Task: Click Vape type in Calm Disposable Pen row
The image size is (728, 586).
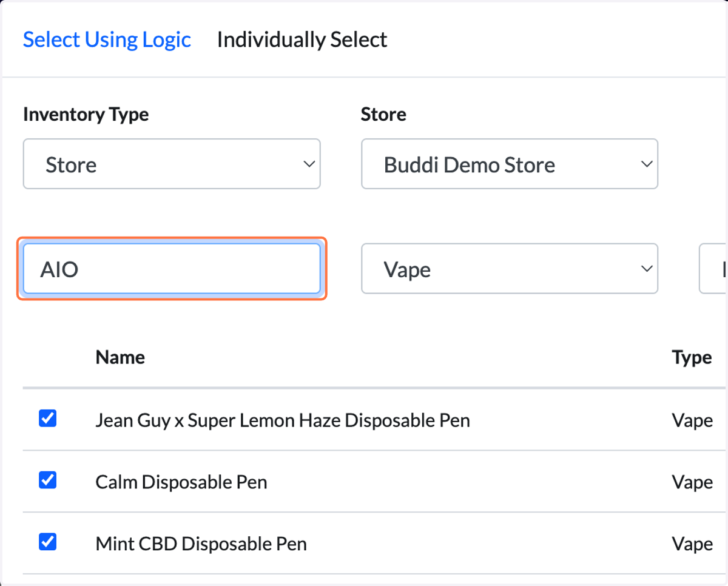Action: coord(692,482)
